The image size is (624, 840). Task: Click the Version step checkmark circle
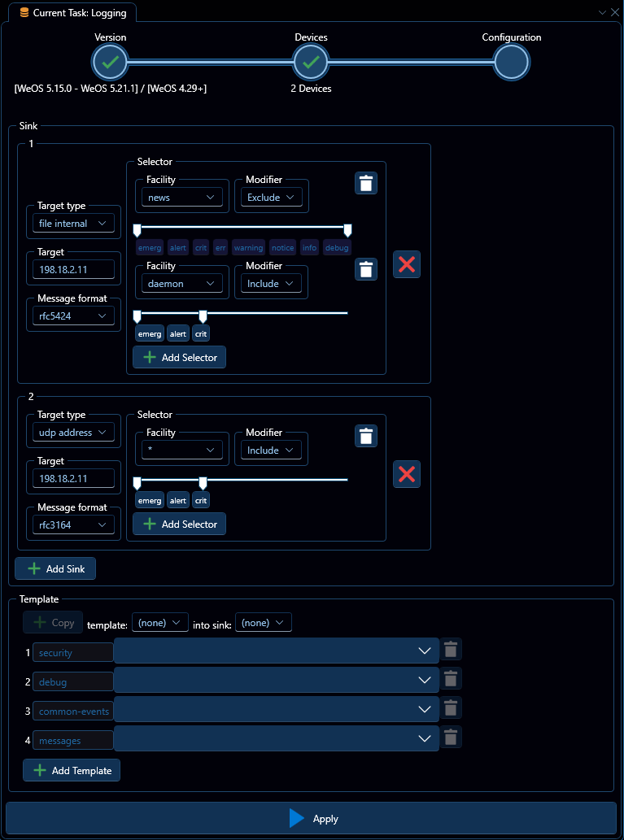pos(110,63)
